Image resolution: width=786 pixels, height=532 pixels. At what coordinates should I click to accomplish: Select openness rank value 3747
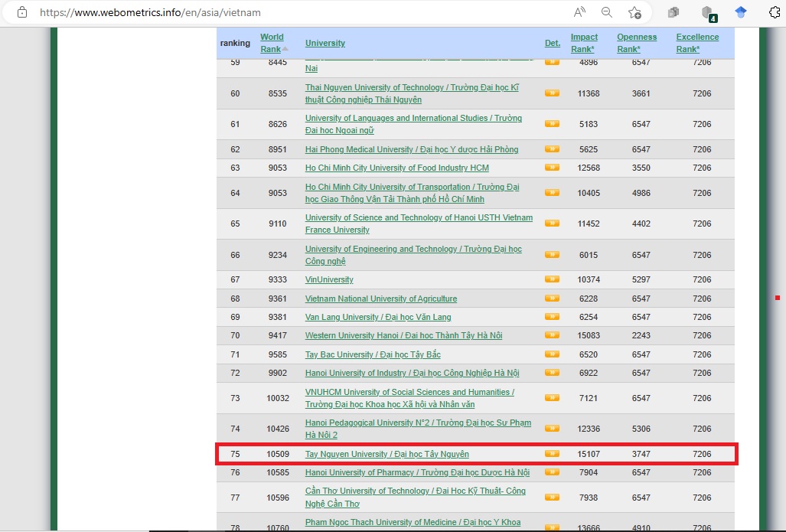point(641,454)
